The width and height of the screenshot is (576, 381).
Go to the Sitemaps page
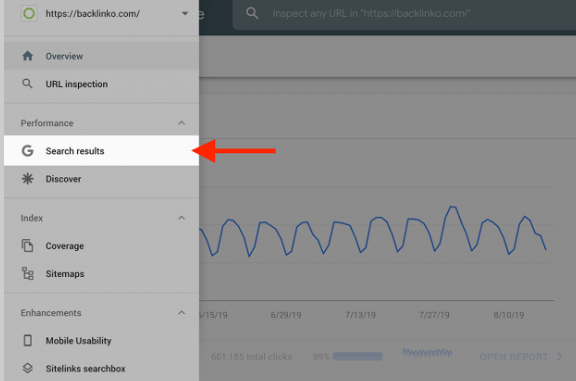(101, 273)
